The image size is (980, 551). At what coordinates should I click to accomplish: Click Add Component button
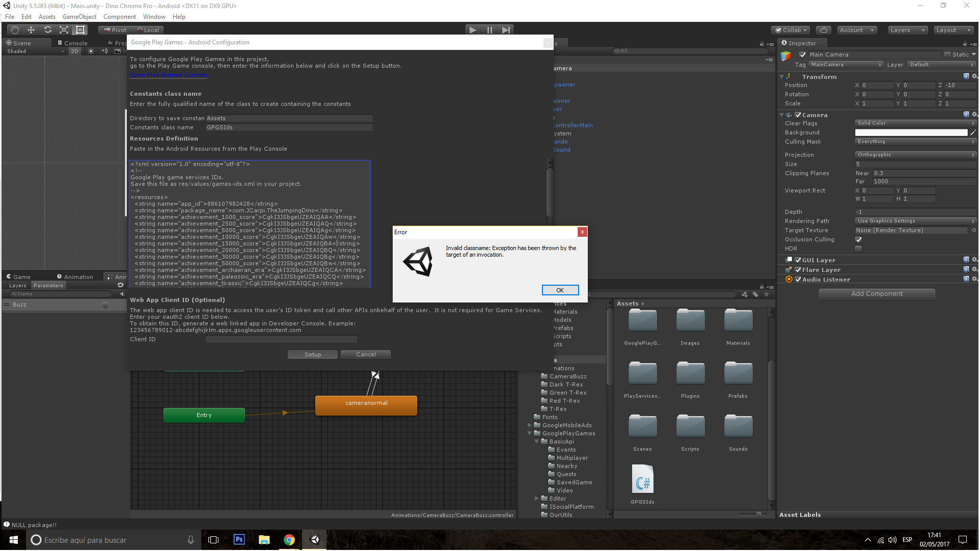[x=877, y=294]
